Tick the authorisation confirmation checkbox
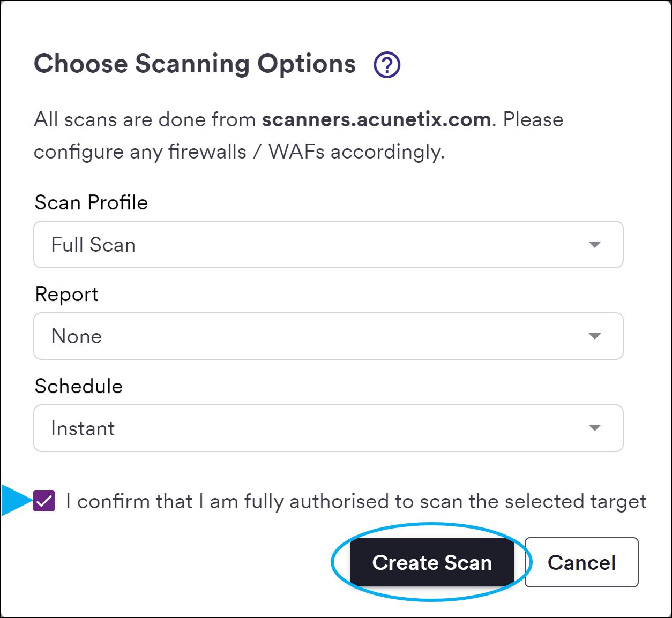 [44, 501]
